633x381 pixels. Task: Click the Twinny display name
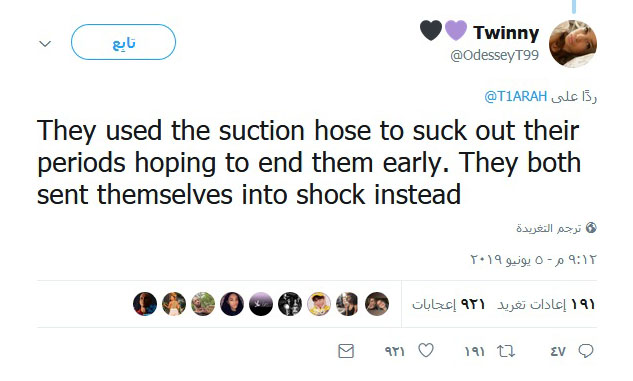click(x=506, y=32)
